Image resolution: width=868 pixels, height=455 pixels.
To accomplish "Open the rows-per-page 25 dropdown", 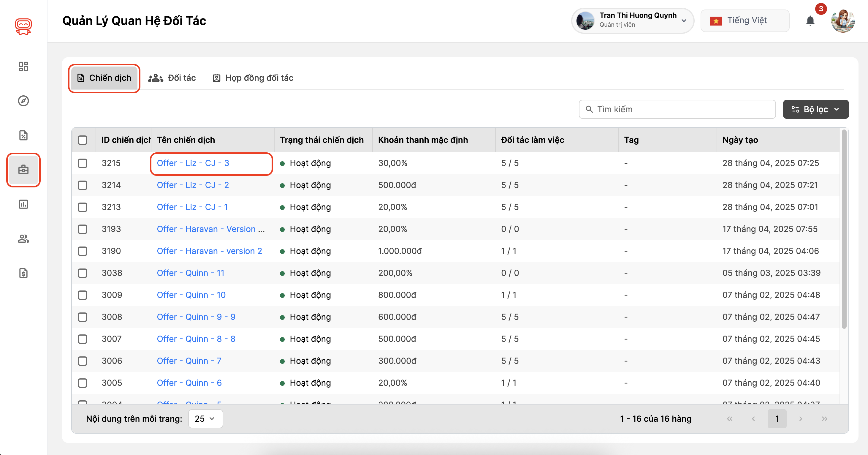I will (x=205, y=418).
